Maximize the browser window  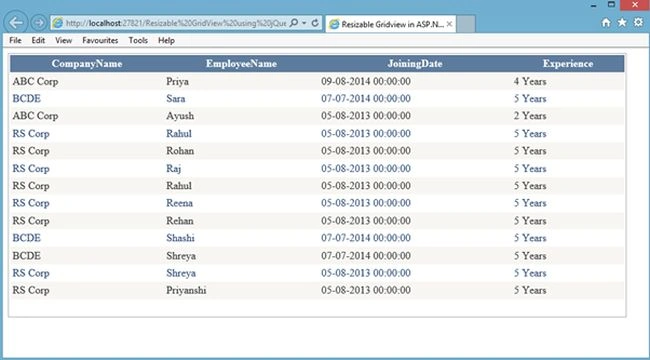click(x=611, y=5)
